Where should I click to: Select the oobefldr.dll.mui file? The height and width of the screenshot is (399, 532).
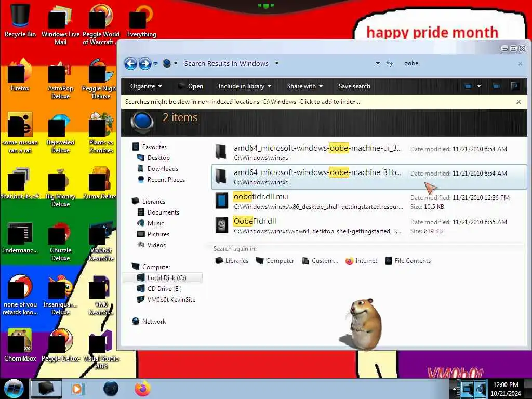click(369, 201)
